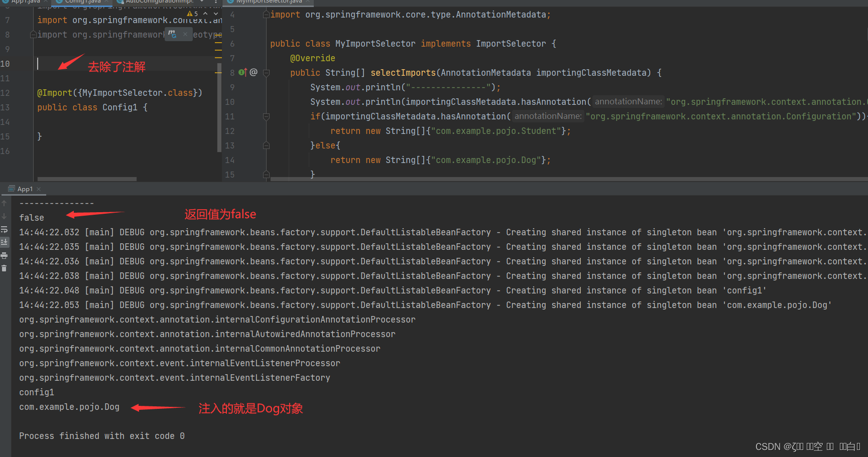Image resolution: width=868 pixels, height=457 pixels.
Task: Click the Down the Stack Trace arrow
Action: point(4,216)
